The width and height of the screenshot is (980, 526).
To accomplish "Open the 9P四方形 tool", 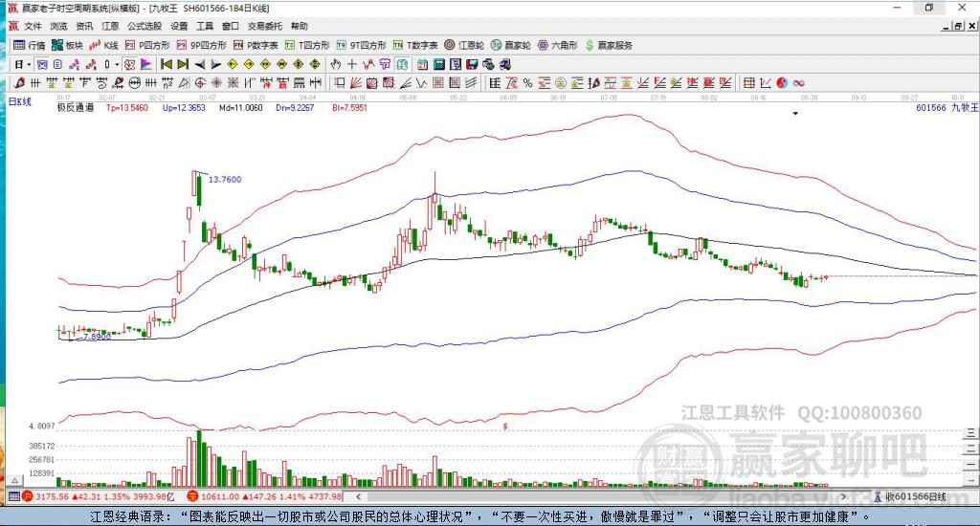I will tap(201, 45).
